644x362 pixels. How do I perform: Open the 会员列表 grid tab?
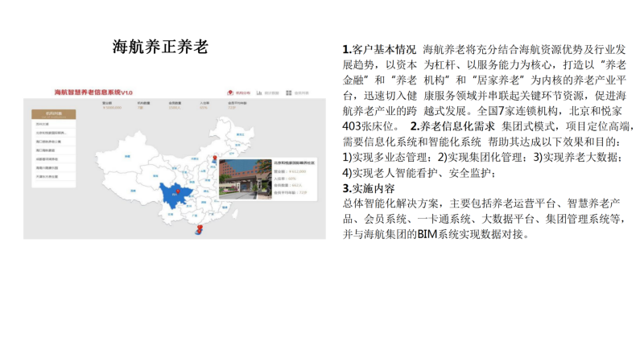click(x=297, y=93)
